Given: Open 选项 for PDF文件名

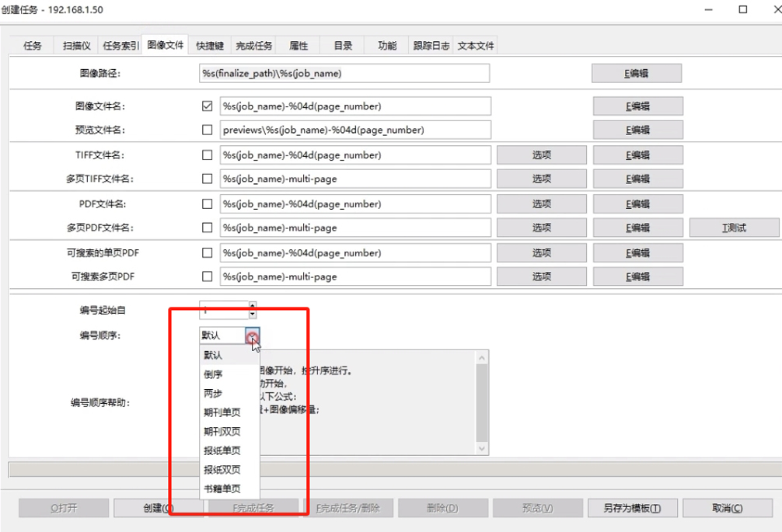Looking at the screenshot, I should pyautogui.click(x=542, y=203).
